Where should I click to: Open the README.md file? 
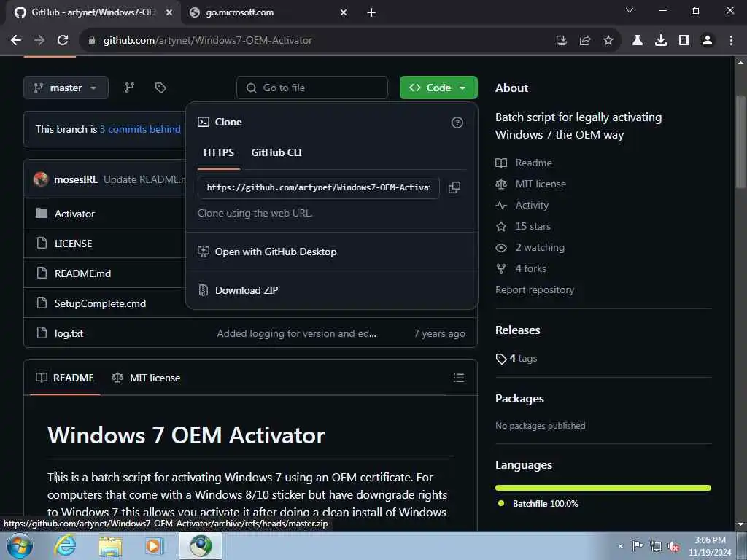(82, 273)
